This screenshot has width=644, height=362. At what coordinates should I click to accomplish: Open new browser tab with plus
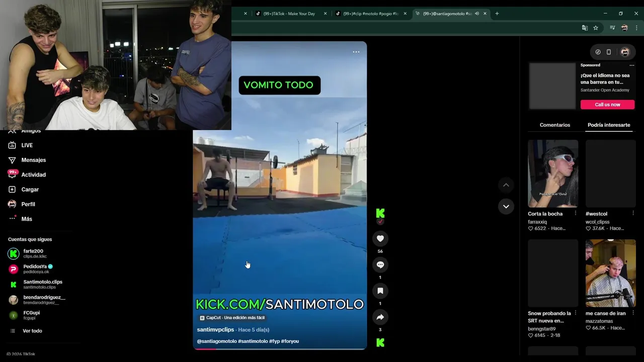[497, 14]
